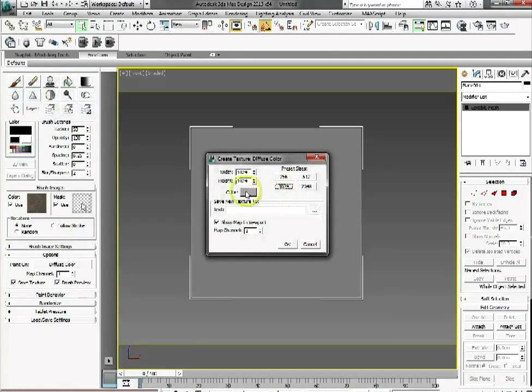The image size is (532, 392).
Task: Open the Rendering menu
Action: 236,14
